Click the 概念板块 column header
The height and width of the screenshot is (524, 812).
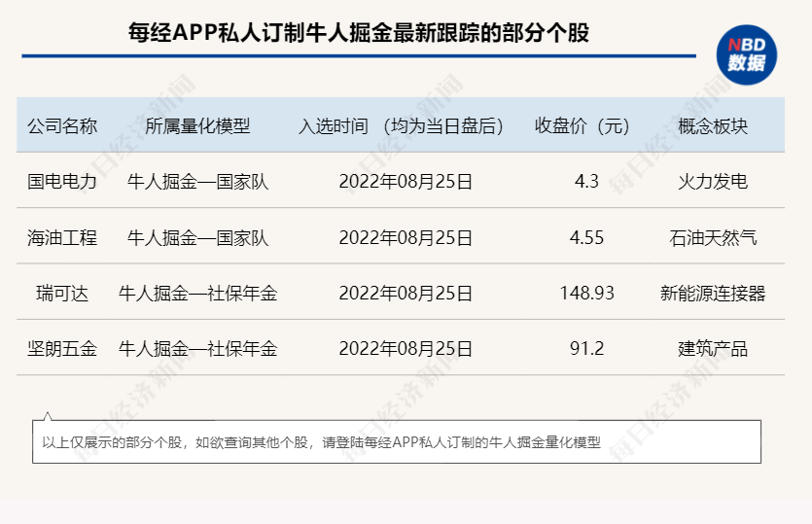[x=713, y=125]
